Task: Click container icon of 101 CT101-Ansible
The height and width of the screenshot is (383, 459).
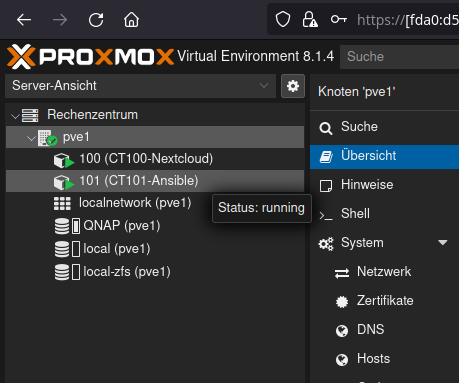Action: point(63,183)
